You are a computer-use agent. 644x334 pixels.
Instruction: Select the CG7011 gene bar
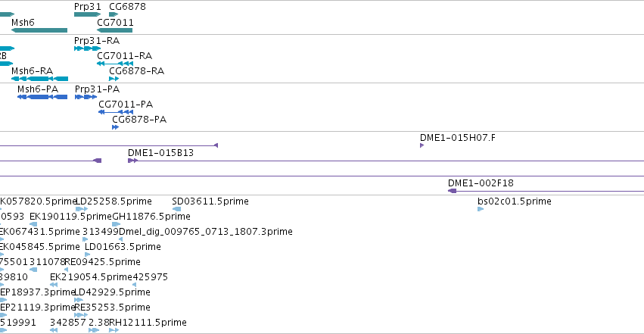(x=115, y=30)
